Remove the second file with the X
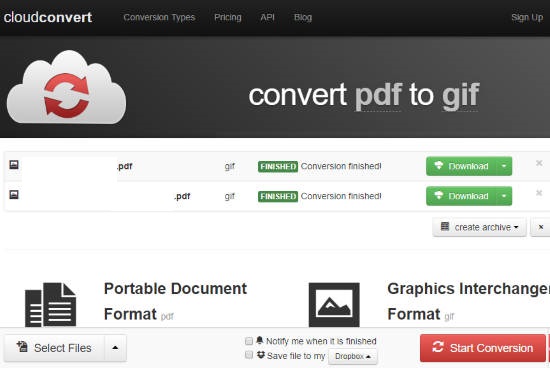The height and width of the screenshot is (368, 550). pyautogui.click(x=539, y=193)
